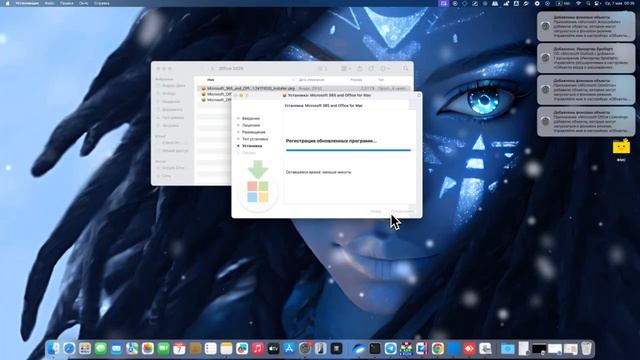Open the Apple menu

coord(7,3)
